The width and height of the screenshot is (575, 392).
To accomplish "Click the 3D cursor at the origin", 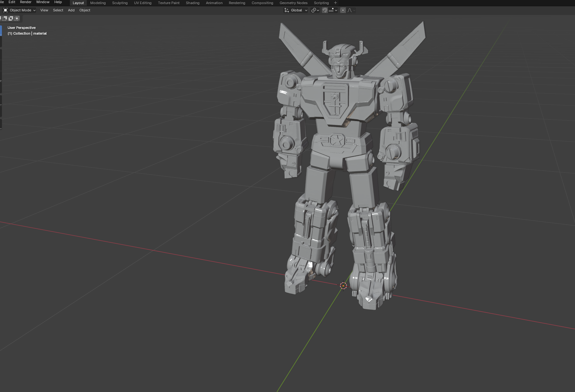I will point(343,286).
